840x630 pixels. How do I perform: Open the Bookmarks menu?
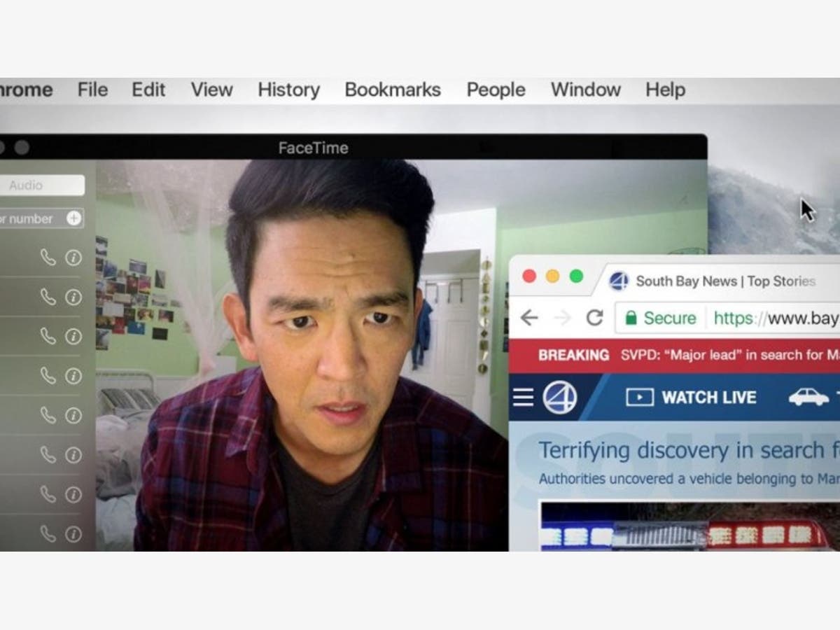coord(393,90)
